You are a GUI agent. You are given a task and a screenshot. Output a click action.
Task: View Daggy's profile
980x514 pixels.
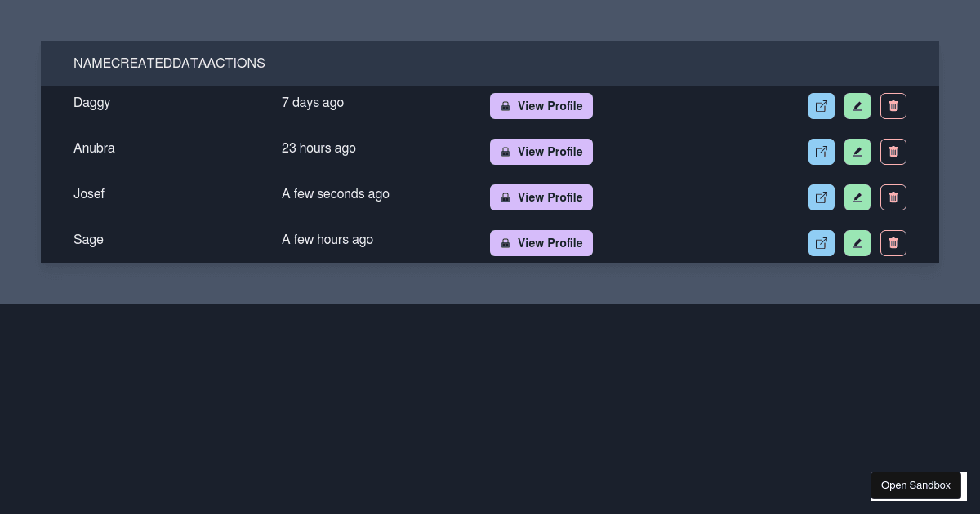click(541, 106)
